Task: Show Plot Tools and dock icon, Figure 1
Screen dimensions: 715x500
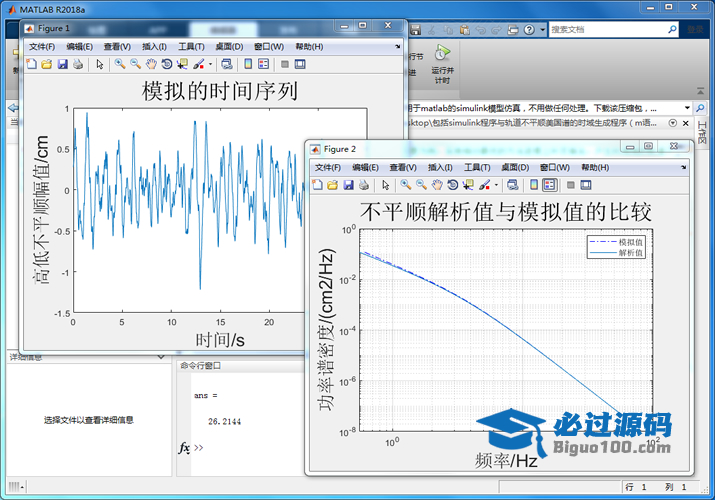Action: click(300, 64)
